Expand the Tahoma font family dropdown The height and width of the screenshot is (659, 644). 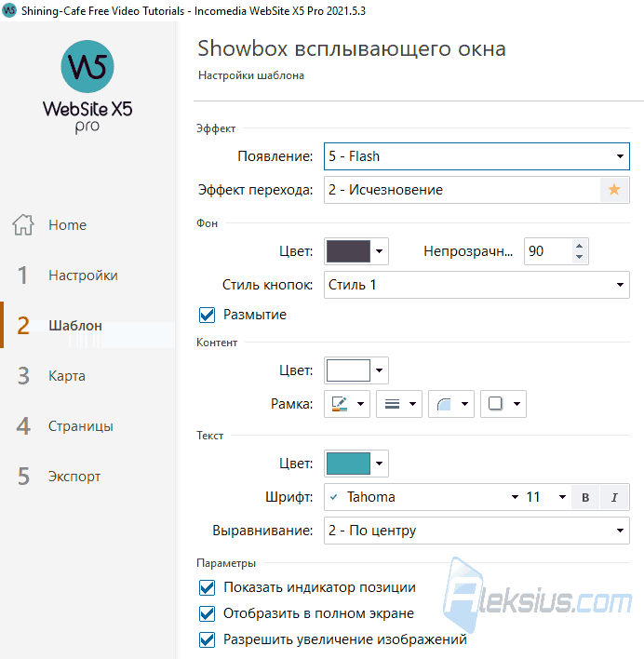[x=515, y=497]
